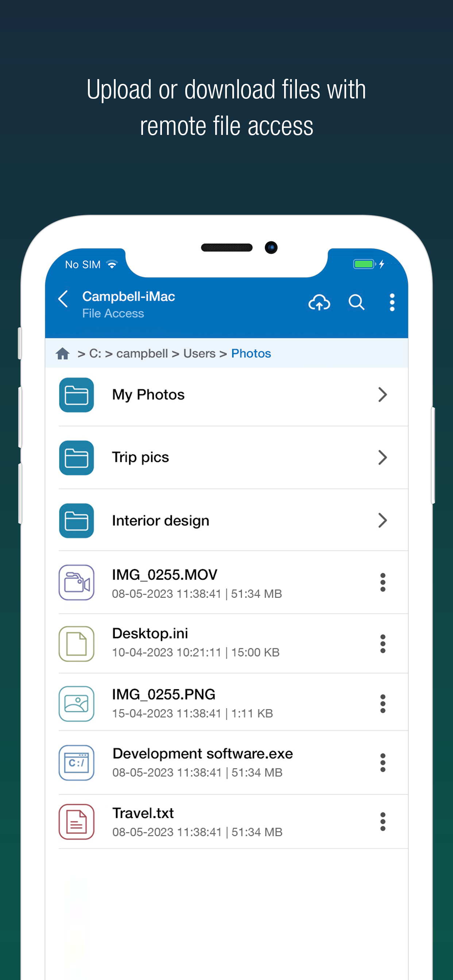Tap the battery charging indicator

click(369, 264)
